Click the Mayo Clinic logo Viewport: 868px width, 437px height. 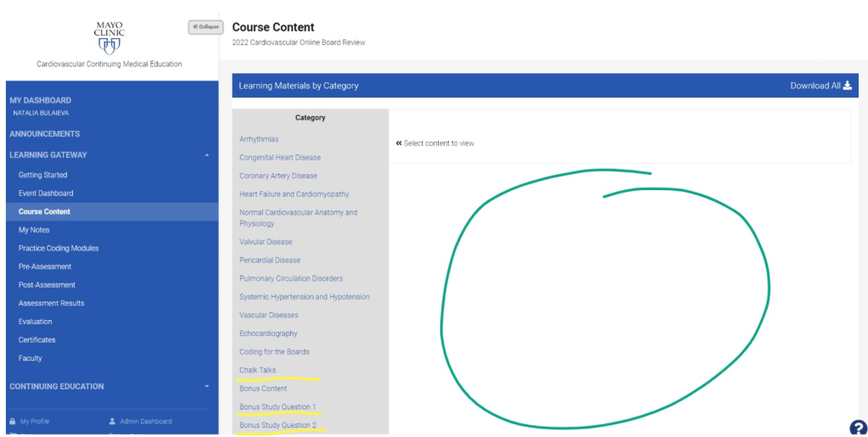pos(109,37)
